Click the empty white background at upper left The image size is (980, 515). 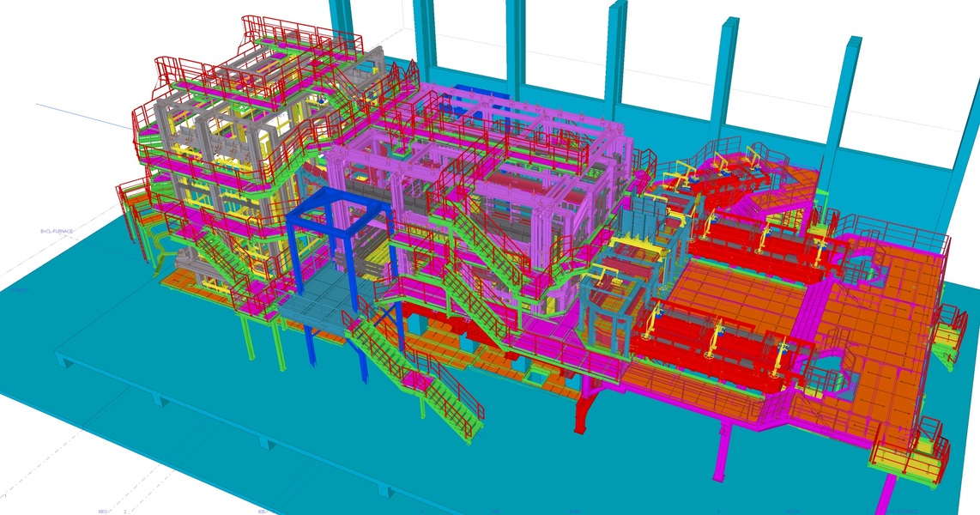(86, 51)
